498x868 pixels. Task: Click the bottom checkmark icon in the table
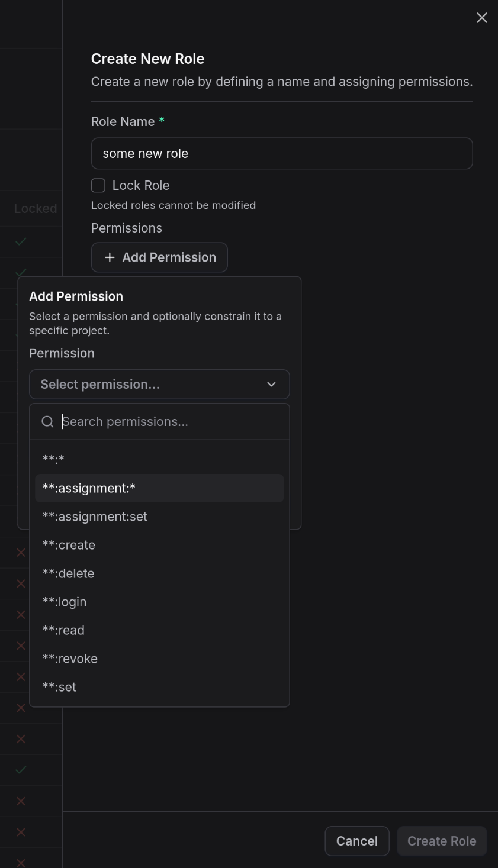(20, 770)
